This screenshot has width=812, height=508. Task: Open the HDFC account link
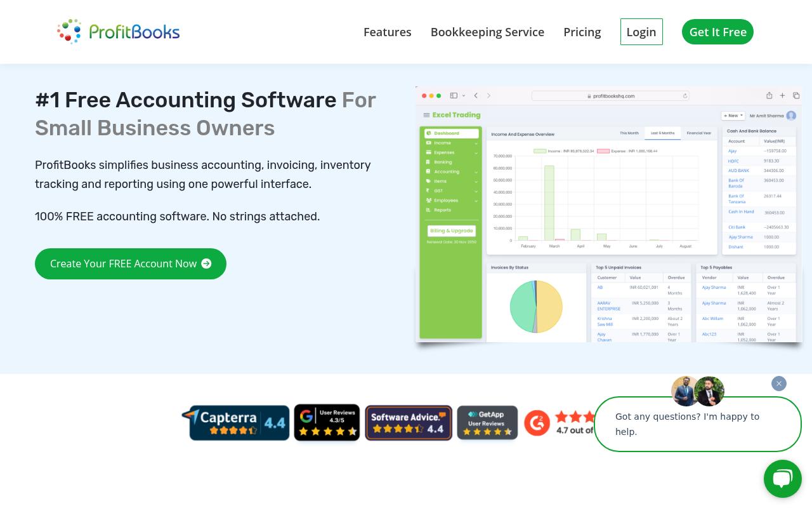tap(733, 161)
